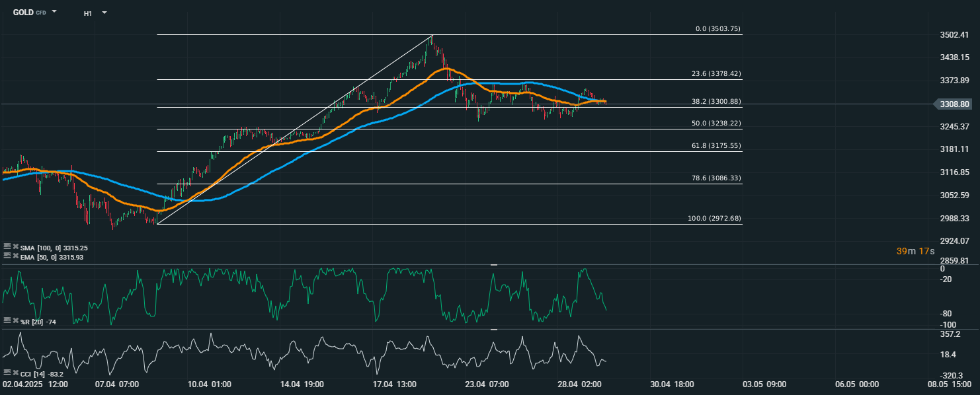
Task: Click the H1 timeframe label
Action: (87, 13)
